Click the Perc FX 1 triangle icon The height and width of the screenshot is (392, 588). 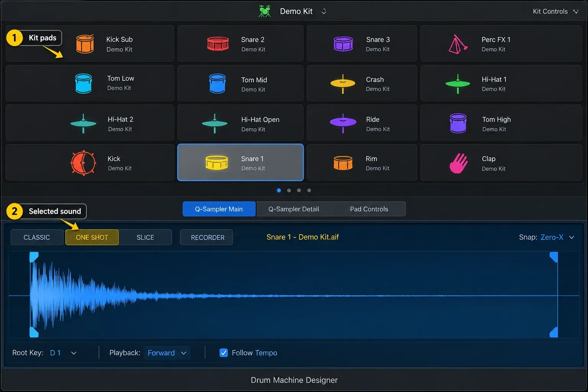coord(458,44)
